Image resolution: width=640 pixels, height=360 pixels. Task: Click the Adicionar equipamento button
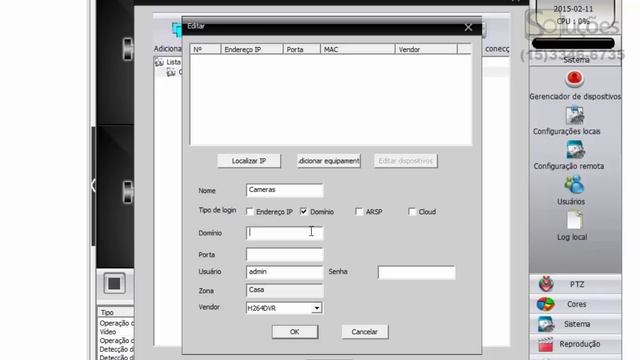click(x=329, y=161)
